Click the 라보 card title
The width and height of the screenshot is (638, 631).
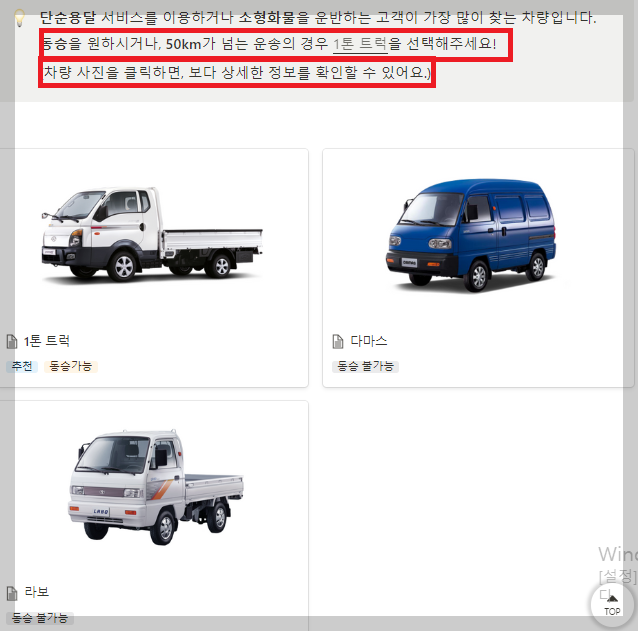37,592
